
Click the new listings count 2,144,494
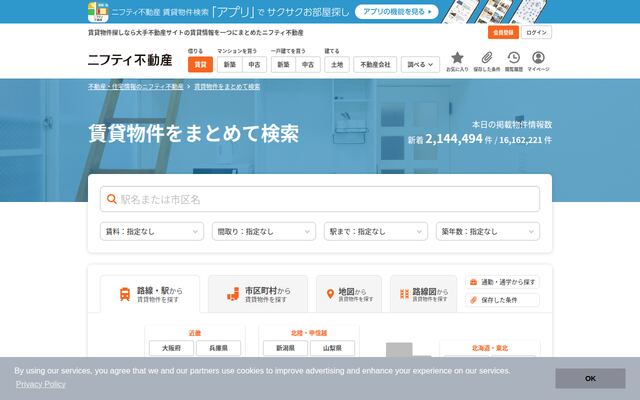tap(454, 139)
